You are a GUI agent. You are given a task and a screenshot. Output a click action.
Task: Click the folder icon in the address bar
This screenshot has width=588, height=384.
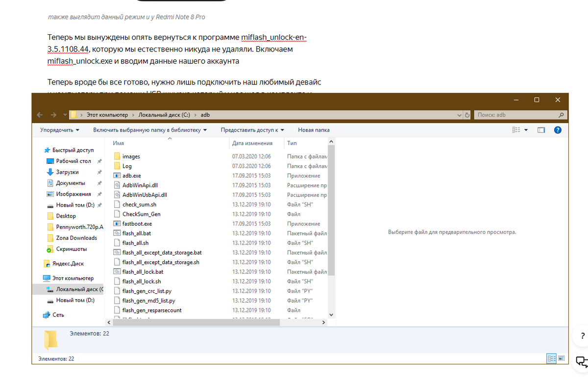tap(73, 115)
